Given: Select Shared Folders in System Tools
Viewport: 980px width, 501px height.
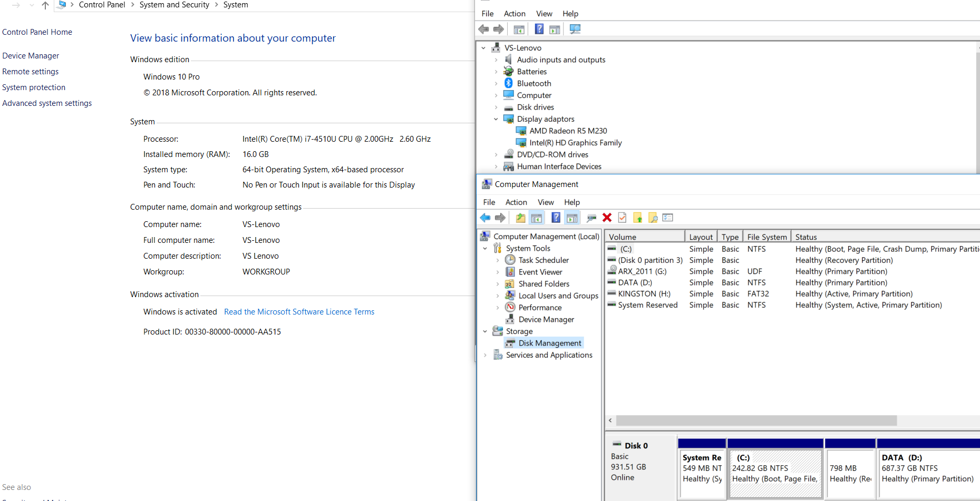Looking at the screenshot, I should click(544, 284).
